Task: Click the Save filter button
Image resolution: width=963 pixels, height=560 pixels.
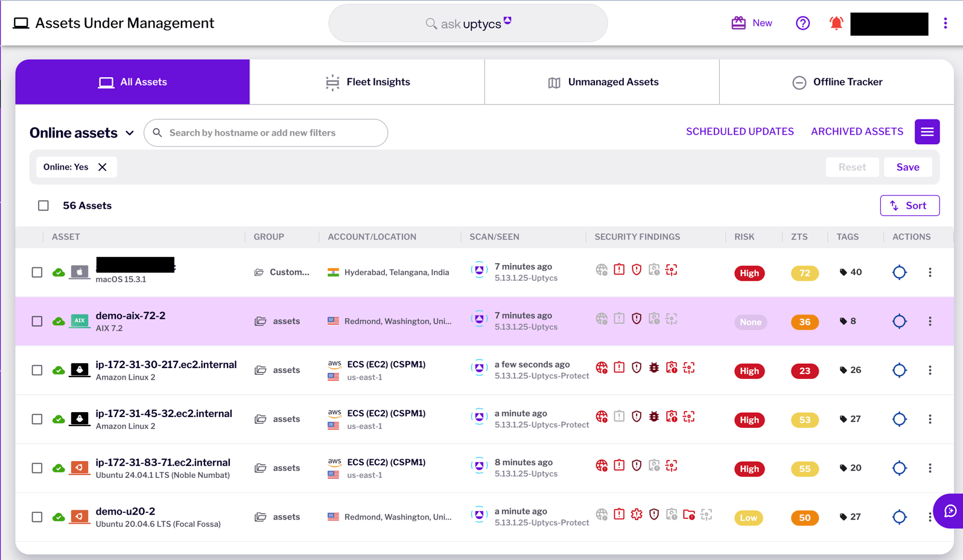Action: pos(907,167)
